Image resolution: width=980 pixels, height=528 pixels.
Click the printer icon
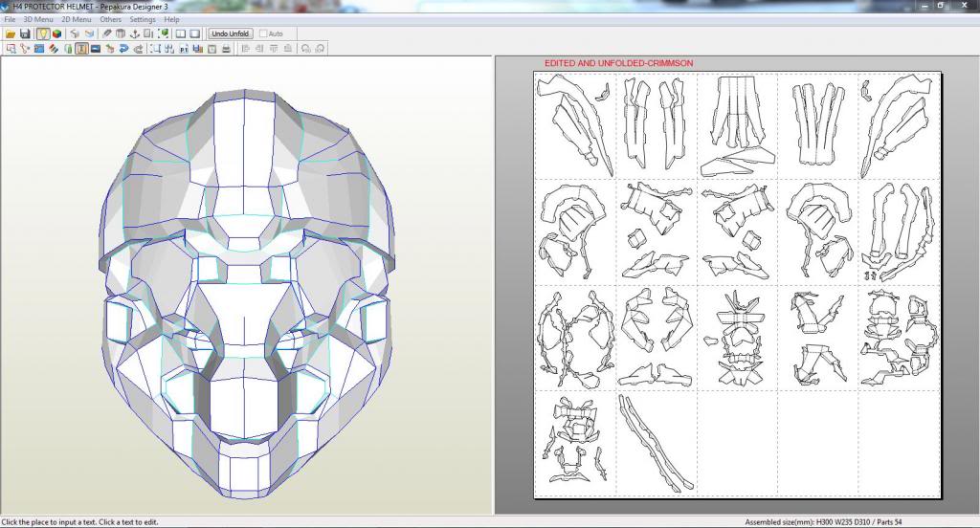pos(226,49)
